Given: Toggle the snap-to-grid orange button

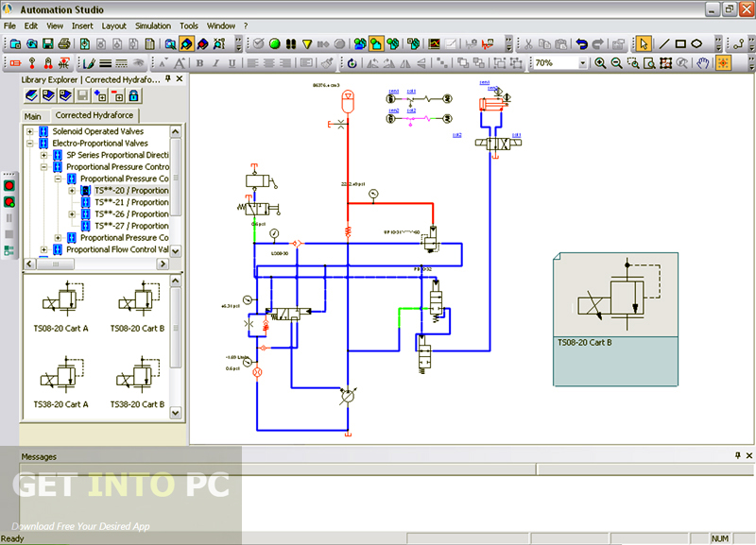Looking at the screenshot, I should pos(723,63).
